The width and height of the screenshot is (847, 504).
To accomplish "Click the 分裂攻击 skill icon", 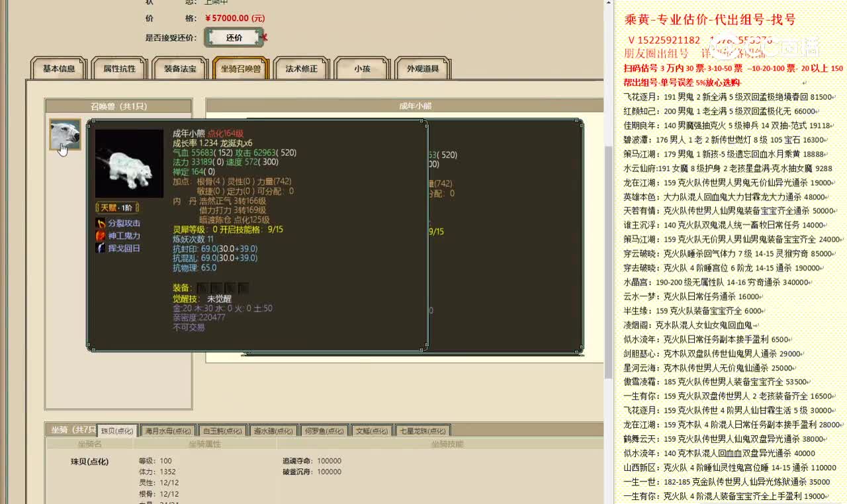I will 101,223.
